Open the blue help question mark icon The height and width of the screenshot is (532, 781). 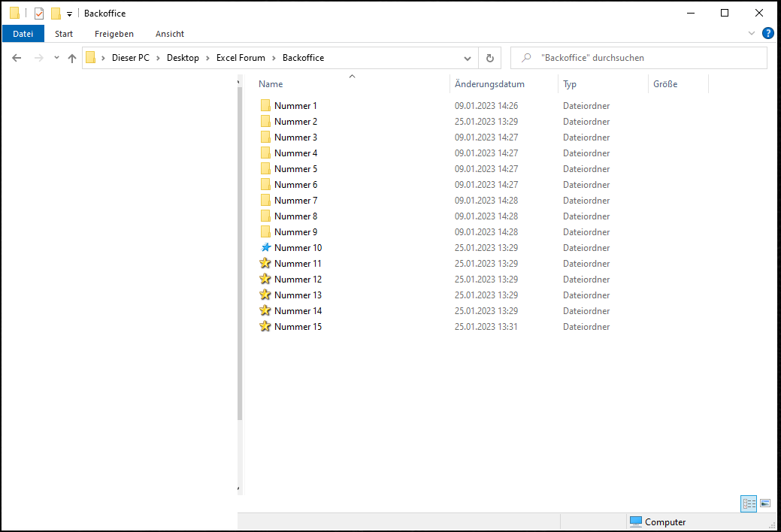coord(767,34)
